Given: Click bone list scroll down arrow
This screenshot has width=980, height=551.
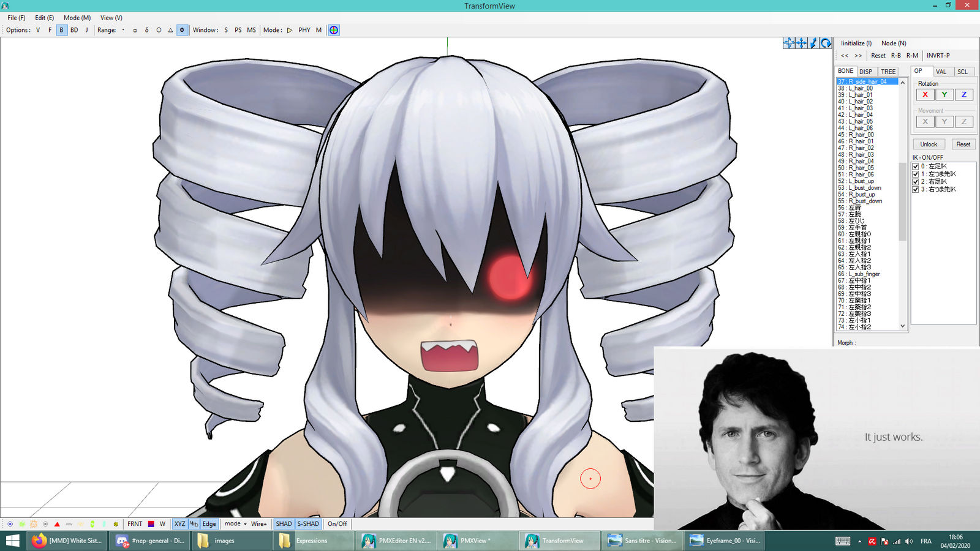Looking at the screenshot, I should pos(903,326).
